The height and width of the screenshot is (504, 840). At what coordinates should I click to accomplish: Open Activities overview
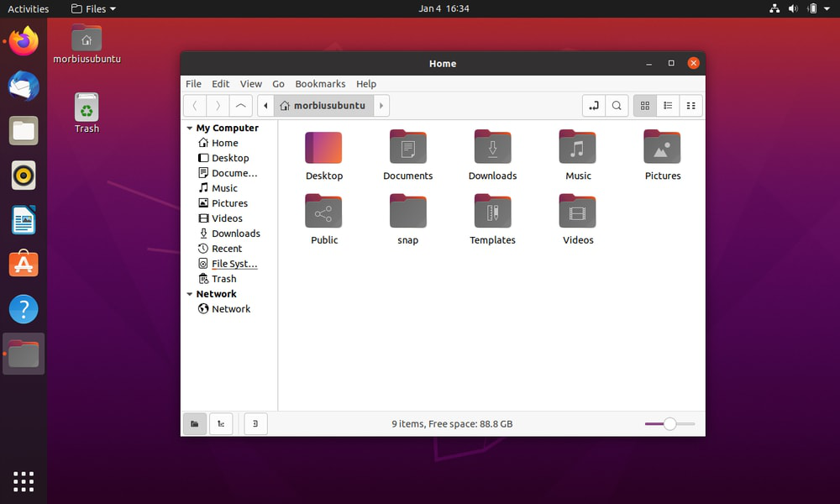click(28, 8)
